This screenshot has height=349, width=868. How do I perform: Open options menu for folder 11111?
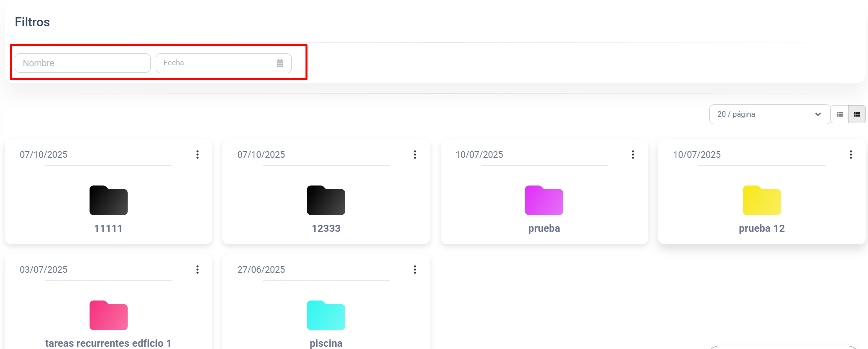coord(197,155)
